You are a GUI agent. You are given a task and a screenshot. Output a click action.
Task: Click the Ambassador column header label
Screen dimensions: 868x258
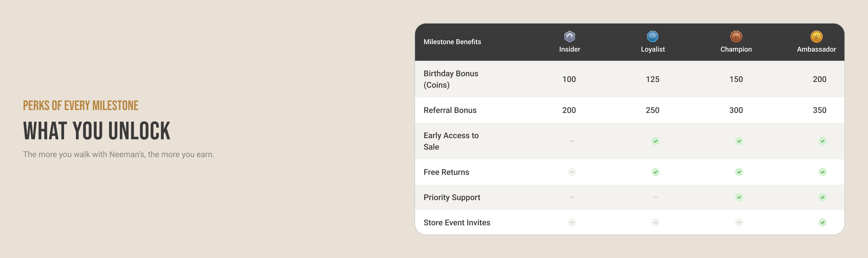click(816, 49)
